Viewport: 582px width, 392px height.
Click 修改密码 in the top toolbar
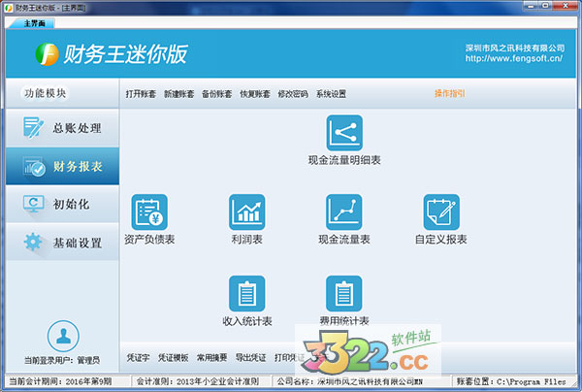pyautogui.click(x=293, y=94)
